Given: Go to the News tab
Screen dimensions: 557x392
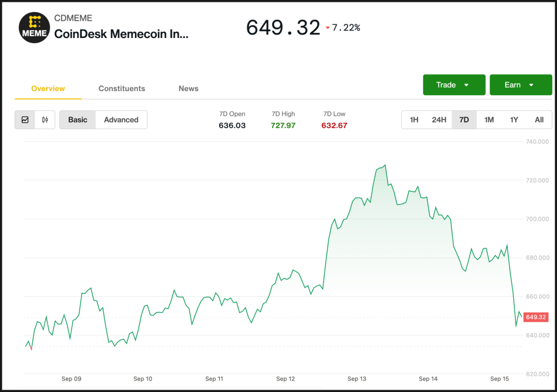Looking at the screenshot, I should [x=189, y=88].
